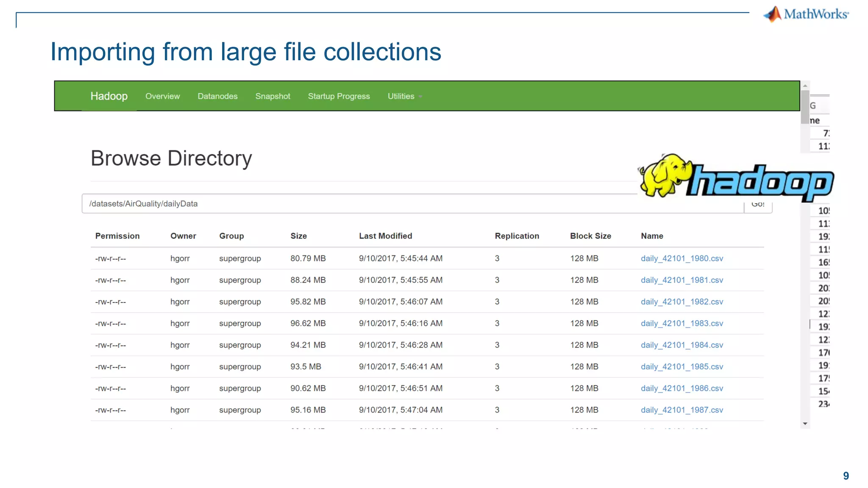Open daily_42101_1984.csv file link

[682, 345]
